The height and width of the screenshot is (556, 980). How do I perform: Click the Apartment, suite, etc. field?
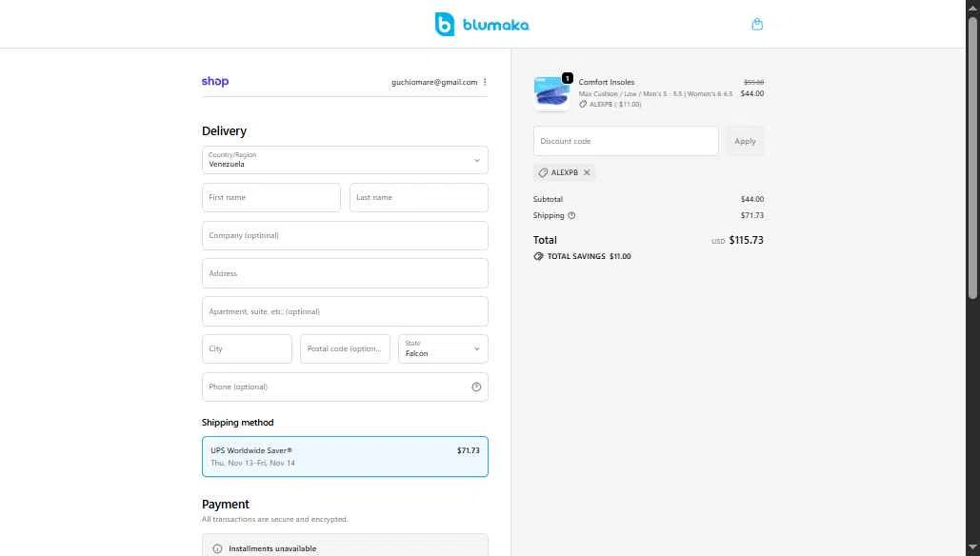[x=345, y=311]
